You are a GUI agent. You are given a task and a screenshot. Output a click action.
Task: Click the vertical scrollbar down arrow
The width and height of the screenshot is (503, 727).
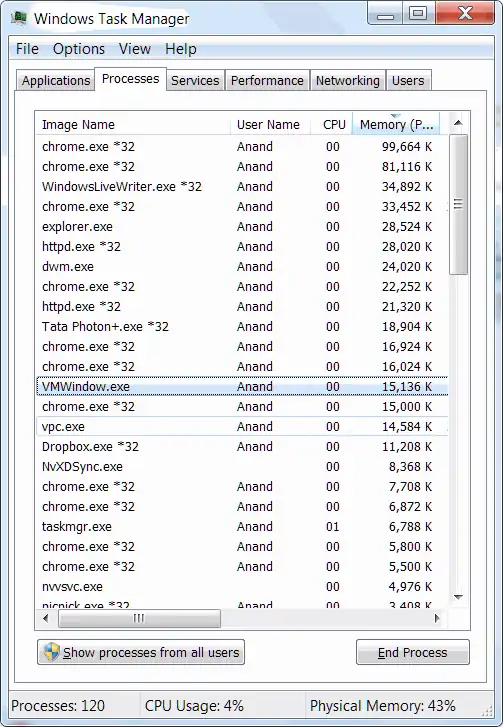coord(458,597)
